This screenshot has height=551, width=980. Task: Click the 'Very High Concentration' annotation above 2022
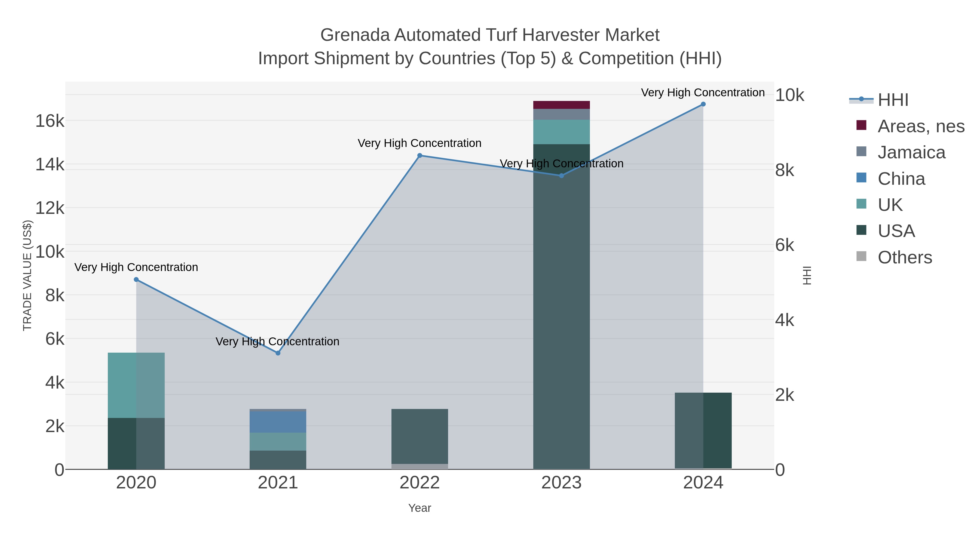tap(419, 143)
